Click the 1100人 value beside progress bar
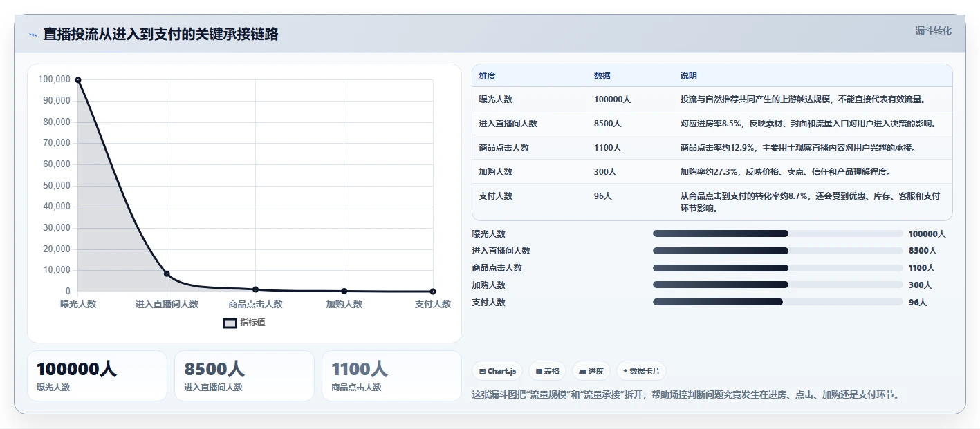The height and width of the screenshot is (429, 980). [x=922, y=268]
